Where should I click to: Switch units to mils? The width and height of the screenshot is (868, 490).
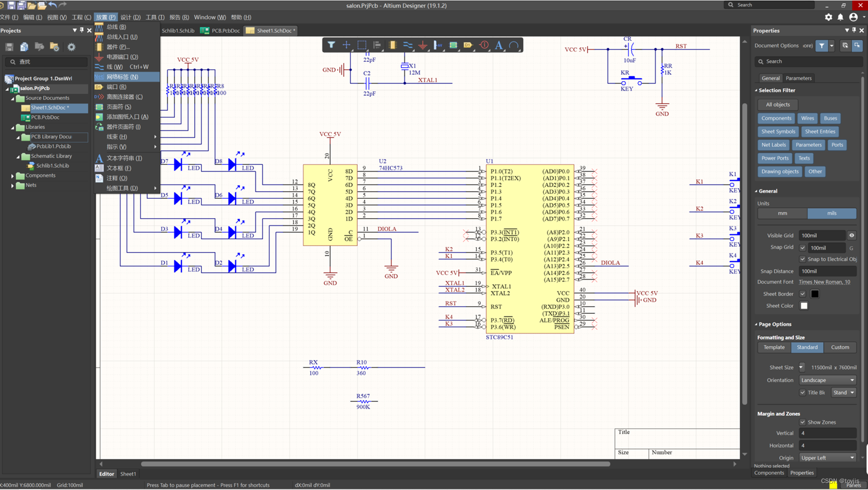point(832,213)
